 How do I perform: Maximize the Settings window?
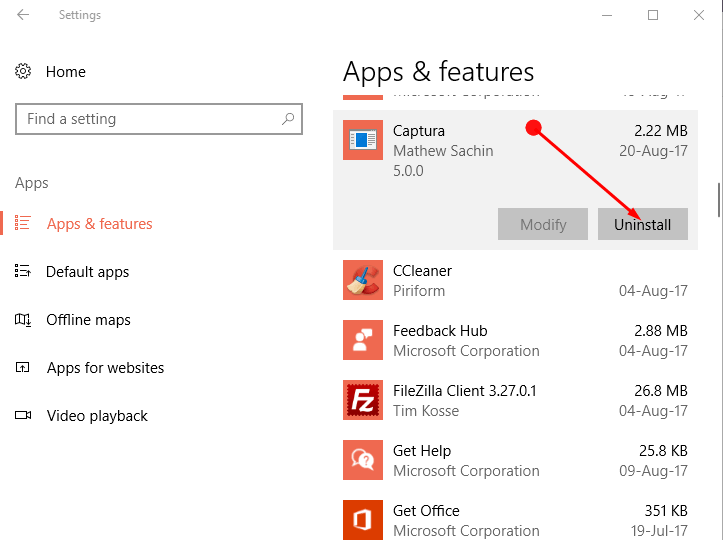point(653,15)
